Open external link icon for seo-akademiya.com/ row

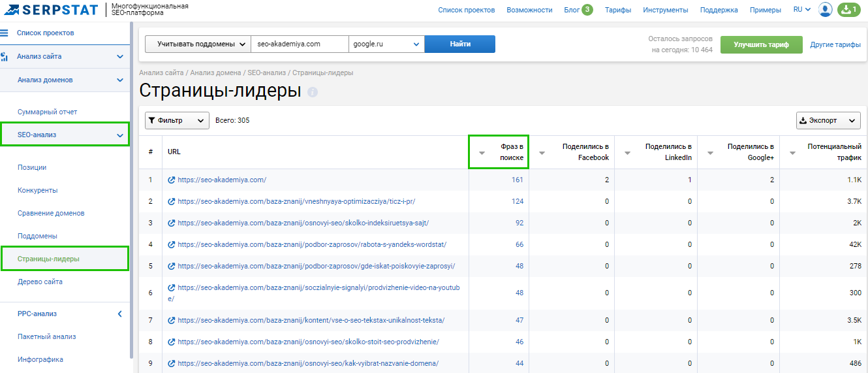(172, 180)
